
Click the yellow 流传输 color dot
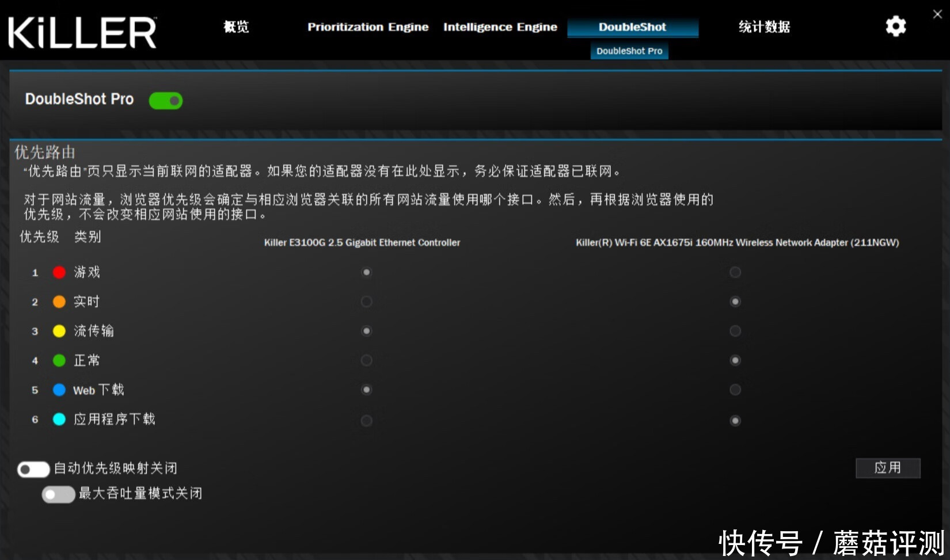[59, 331]
